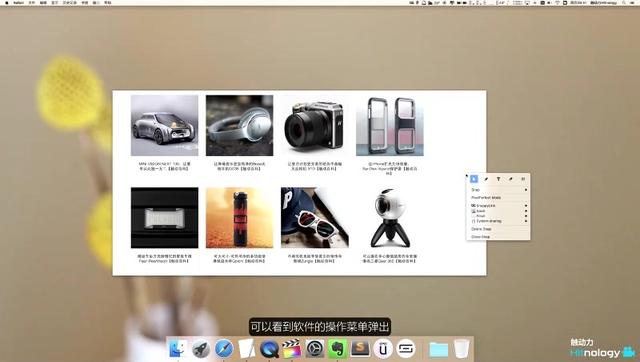
Task: Open the caption link under Gear 360 camera
Action: (390, 258)
